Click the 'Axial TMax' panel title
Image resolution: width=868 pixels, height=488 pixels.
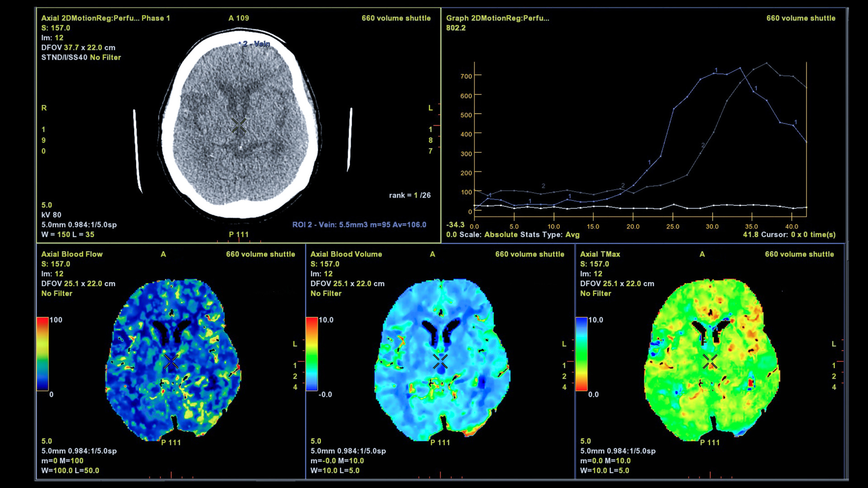point(600,254)
